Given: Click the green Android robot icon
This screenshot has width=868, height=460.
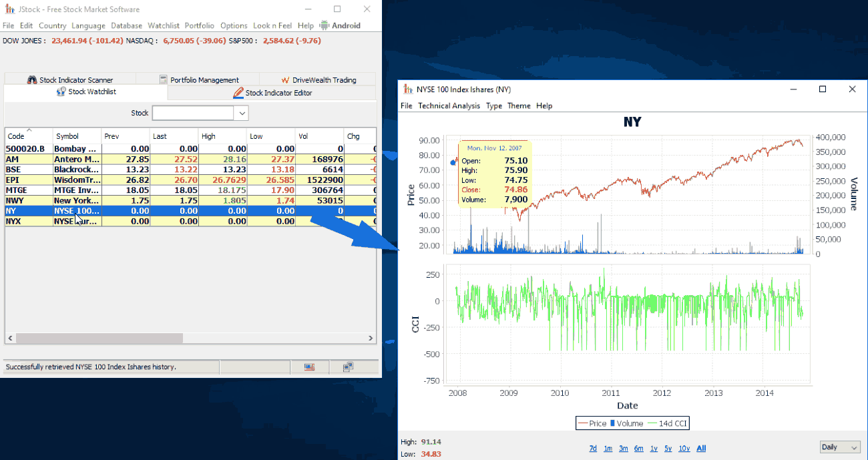Looking at the screenshot, I should coord(324,25).
